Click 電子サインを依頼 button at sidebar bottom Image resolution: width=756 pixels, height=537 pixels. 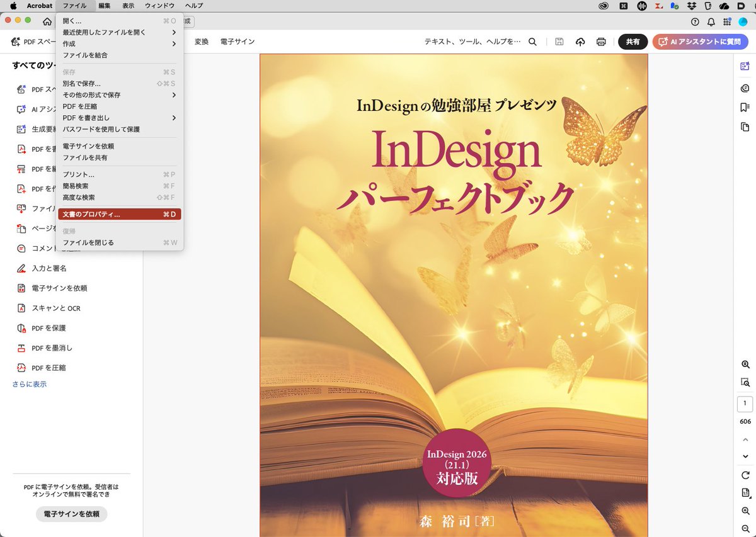pos(72,514)
